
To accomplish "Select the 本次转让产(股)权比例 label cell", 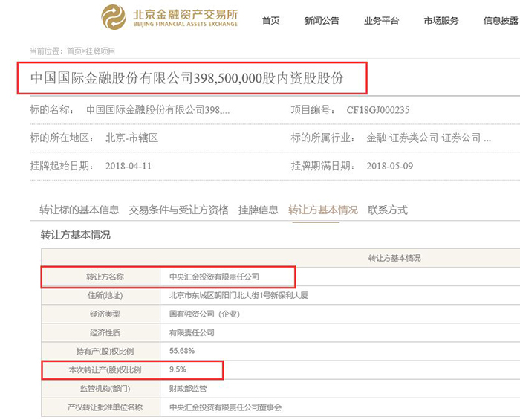I will coord(101,370).
